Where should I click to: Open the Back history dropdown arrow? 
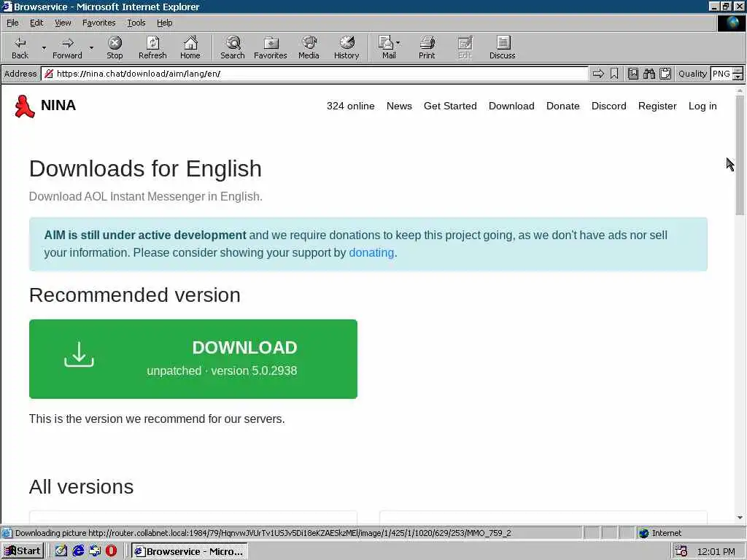(x=44, y=47)
